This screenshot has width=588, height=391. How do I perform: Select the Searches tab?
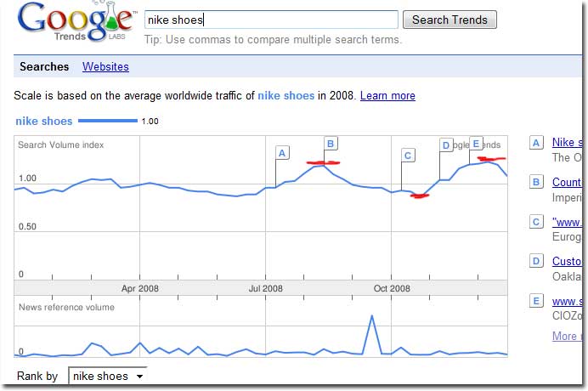click(44, 67)
